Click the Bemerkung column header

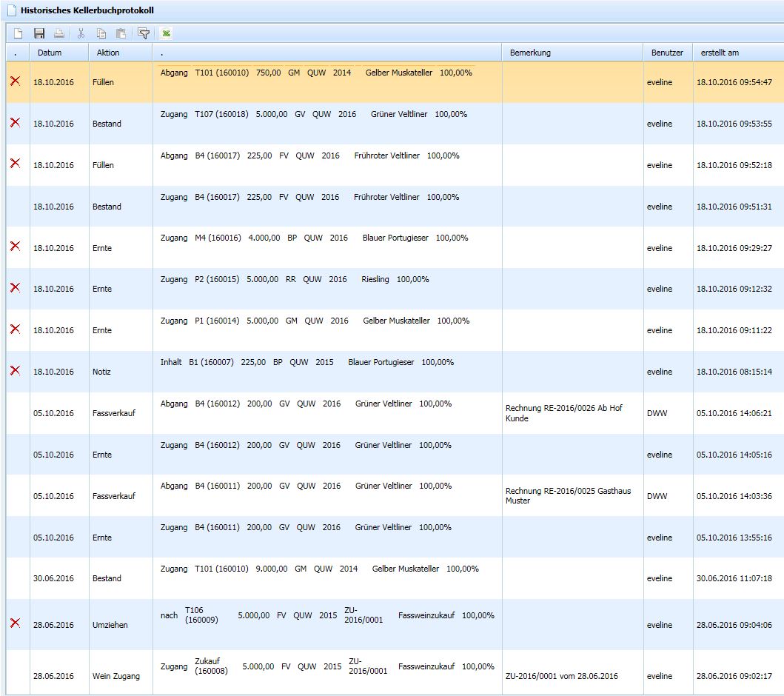pyautogui.click(x=530, y=53)
